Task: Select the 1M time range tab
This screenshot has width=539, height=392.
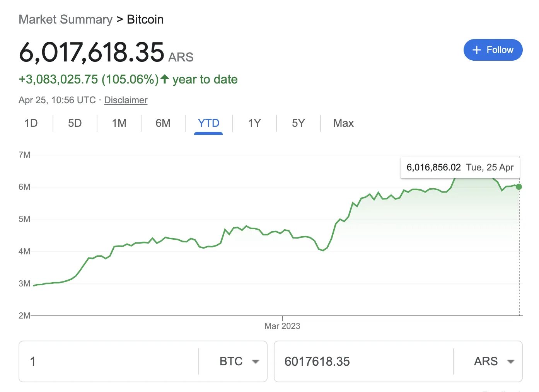Action: 119,123
